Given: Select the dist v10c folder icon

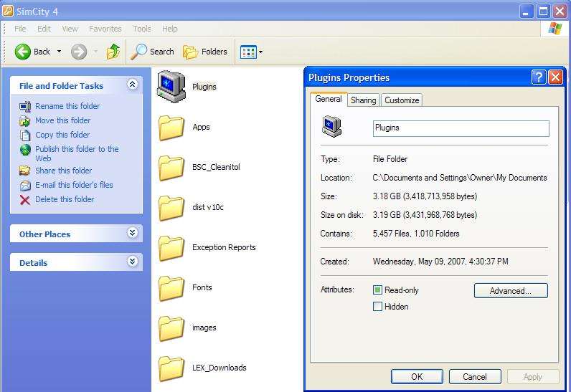Looking at the screenshot, I should click(171, 208).
